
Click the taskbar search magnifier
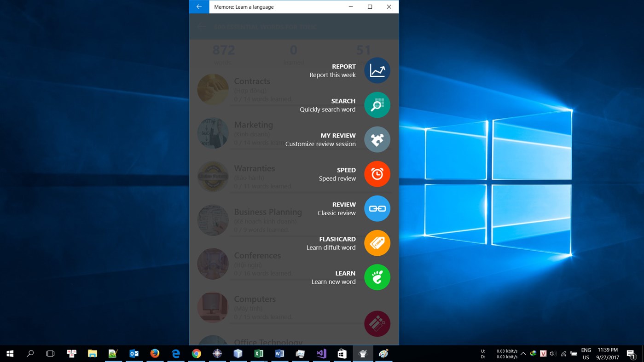[x=30, y=353]
